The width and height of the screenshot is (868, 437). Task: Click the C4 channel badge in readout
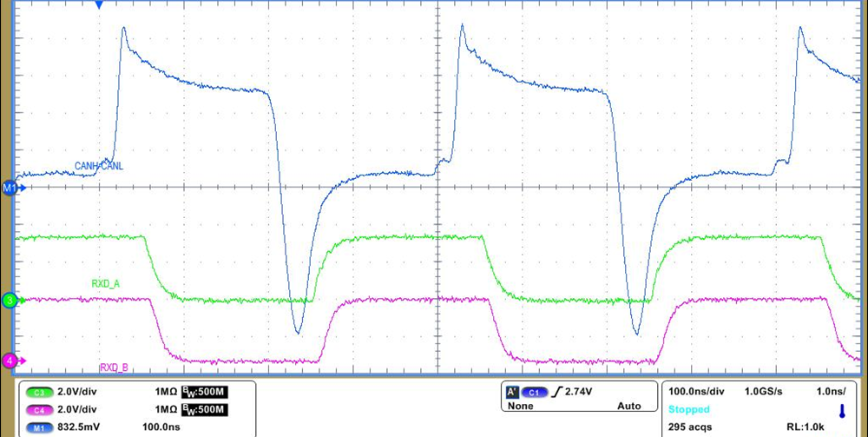(39, 409)
